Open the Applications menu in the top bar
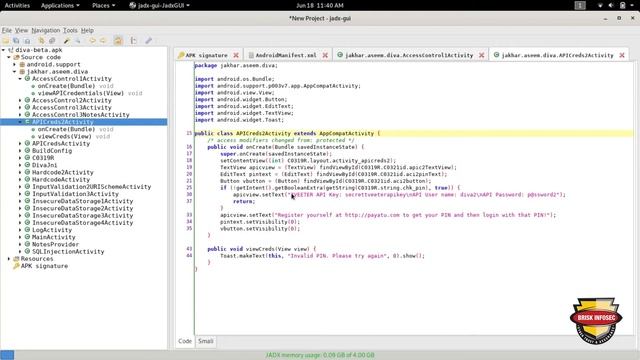The image size is (640, 360). point(60,5)
